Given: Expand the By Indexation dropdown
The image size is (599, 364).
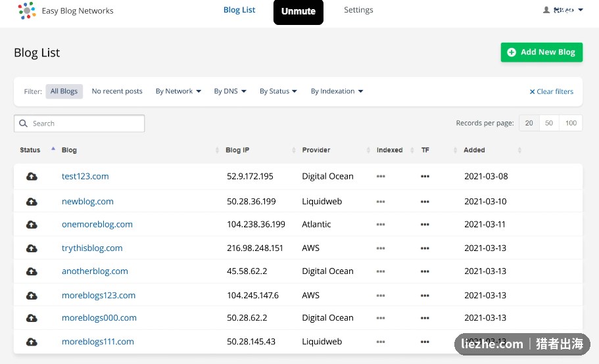Looking at the screenshot, I should tap(337, 91).
